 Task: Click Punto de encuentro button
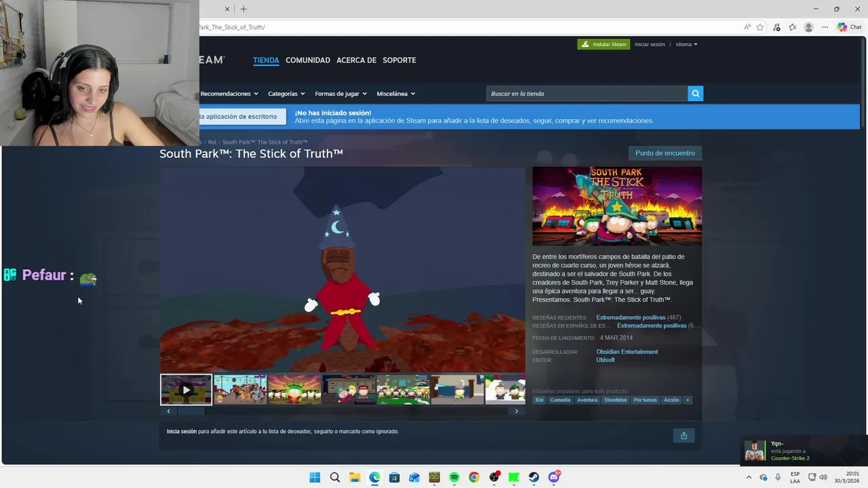(x=665, y=153)
